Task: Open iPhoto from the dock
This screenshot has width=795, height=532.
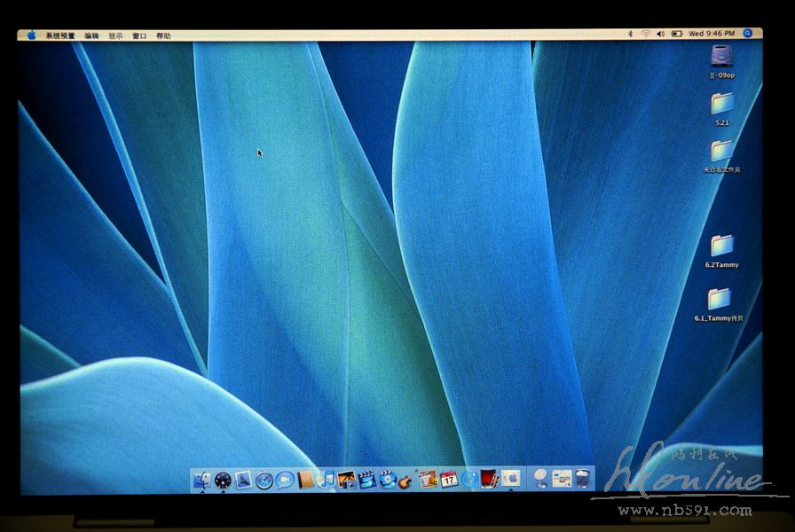Action: (346, 480)
